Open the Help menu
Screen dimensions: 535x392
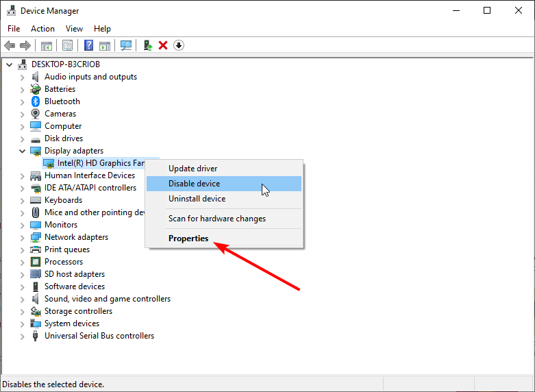102,29
